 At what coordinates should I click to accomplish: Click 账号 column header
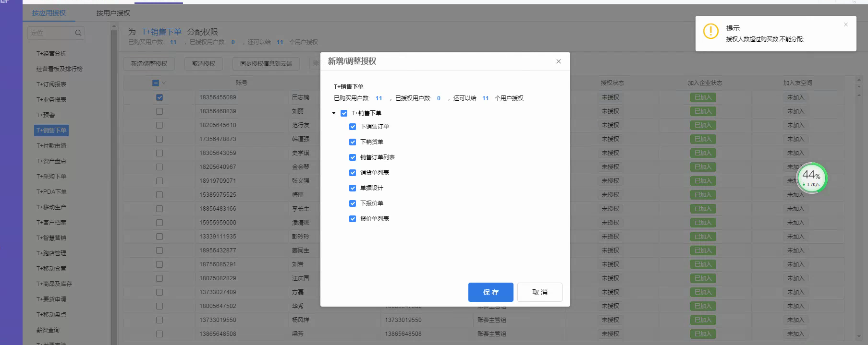pos(242,83)
